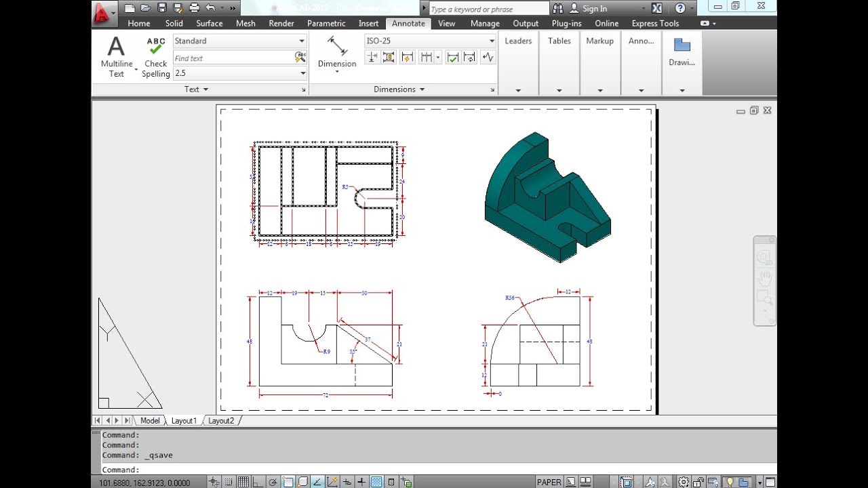Toggle Show Lineweight in status bar
Image resolution: width=868 pixels, height=488 pixels.
[x=361, y=483]
